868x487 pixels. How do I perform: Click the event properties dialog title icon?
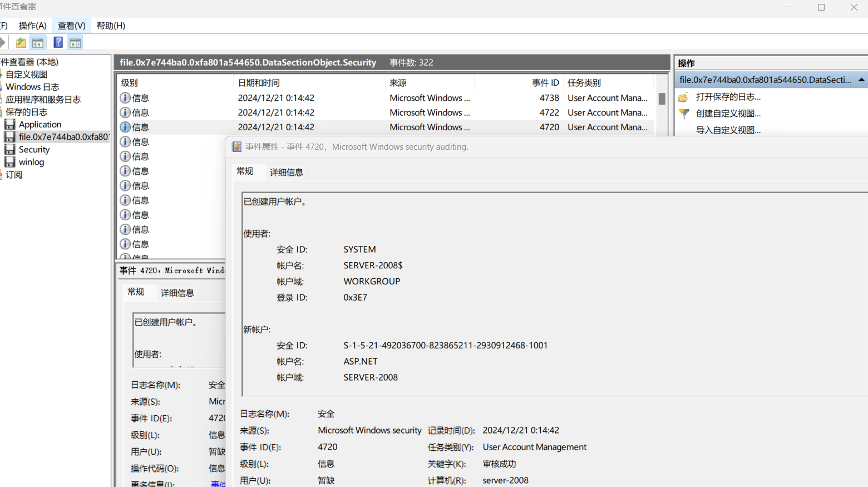pos(236,147)
